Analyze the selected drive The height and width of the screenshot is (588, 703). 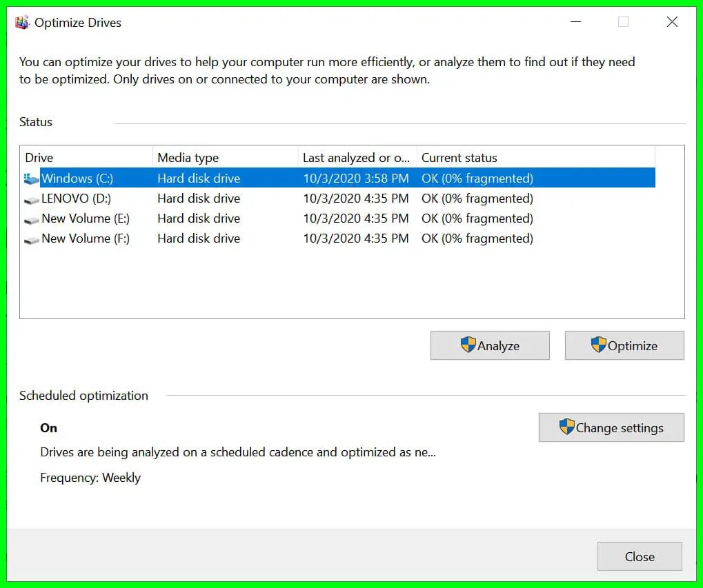[x=490, y=345]
